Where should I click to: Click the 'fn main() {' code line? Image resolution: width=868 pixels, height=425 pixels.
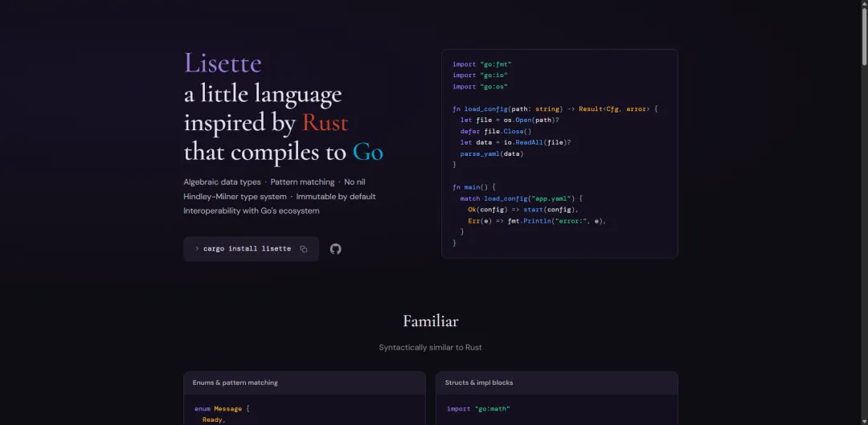coord(474,187)
